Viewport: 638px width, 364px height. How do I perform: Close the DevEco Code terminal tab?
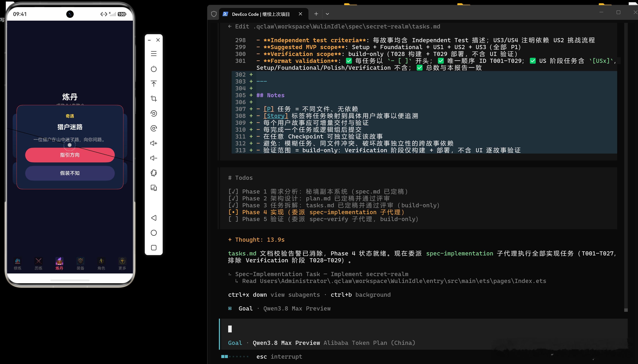coord(300,14)
